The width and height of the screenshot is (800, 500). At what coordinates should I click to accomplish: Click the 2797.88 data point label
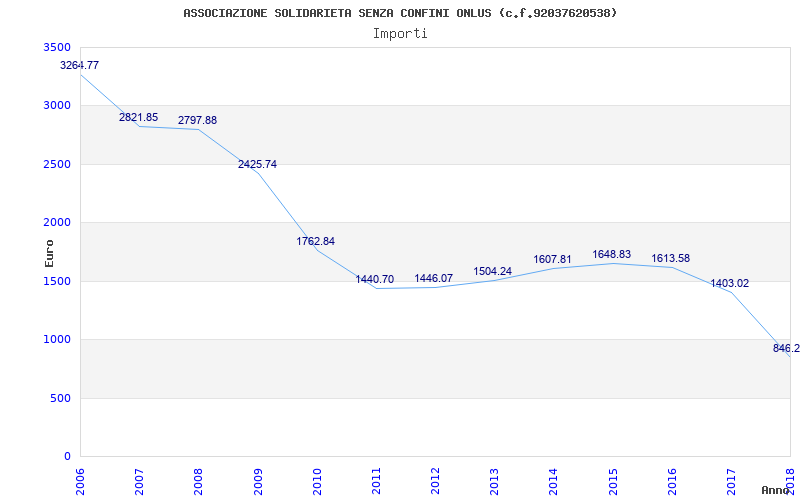[x=197, y=121]
